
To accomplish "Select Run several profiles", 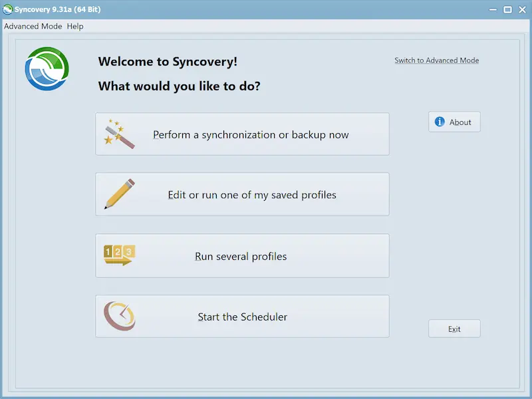I will coord(242,255).
